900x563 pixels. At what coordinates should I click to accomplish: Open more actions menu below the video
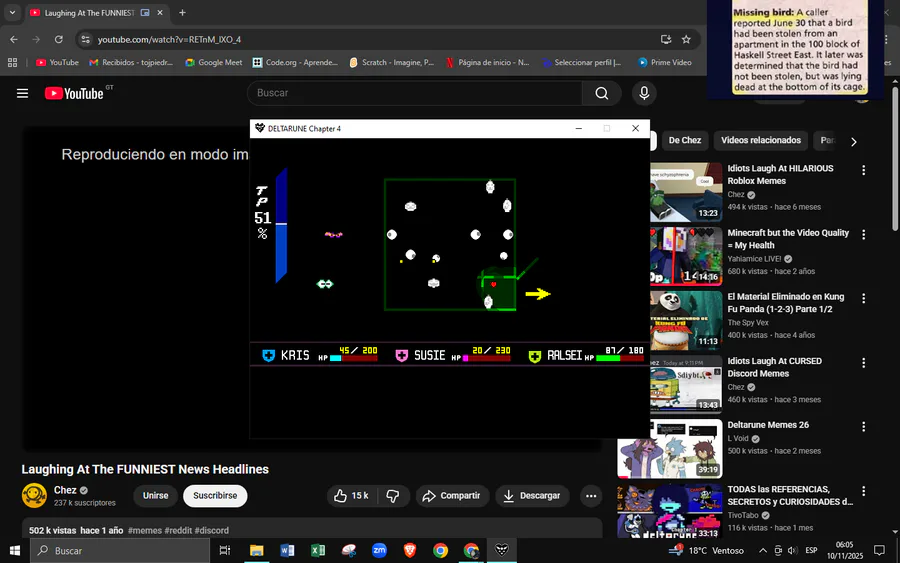pyautogui.click(x=591, y=496)
